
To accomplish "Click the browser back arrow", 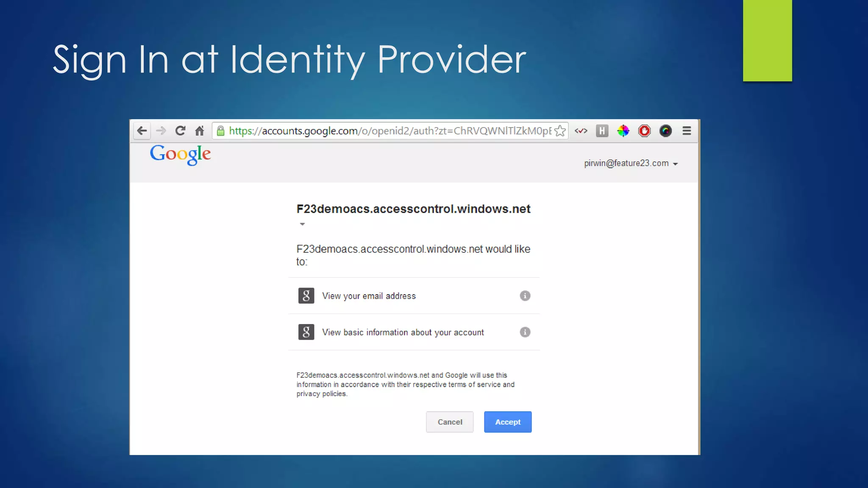I will (142, 131).
